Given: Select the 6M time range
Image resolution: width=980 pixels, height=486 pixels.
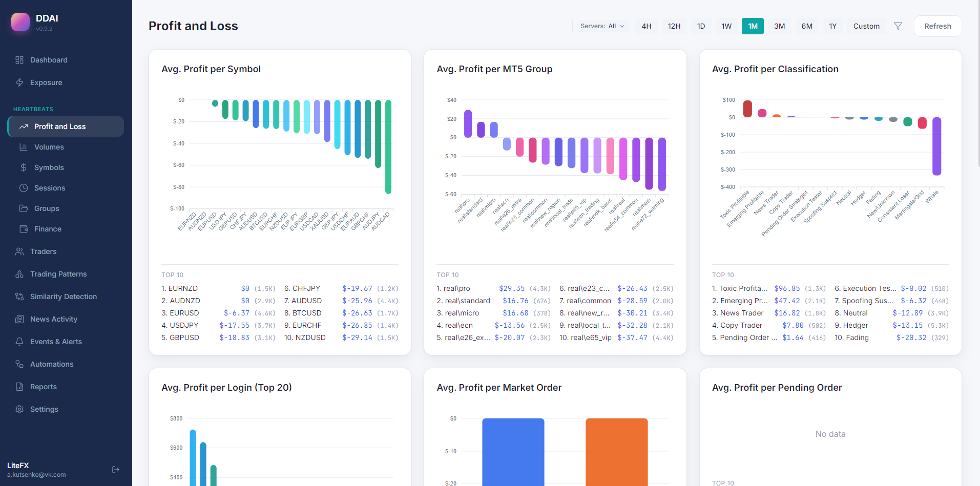Looking at the screenshot, I should coord(807,26).
